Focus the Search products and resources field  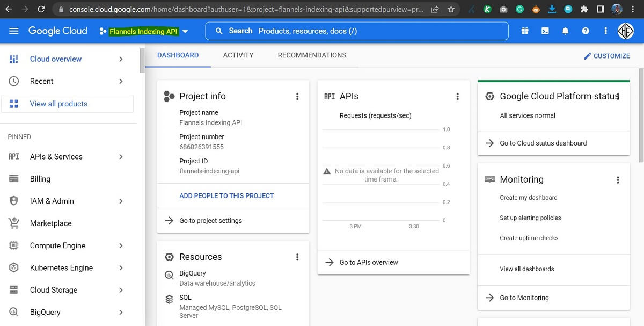coord(357,31)
